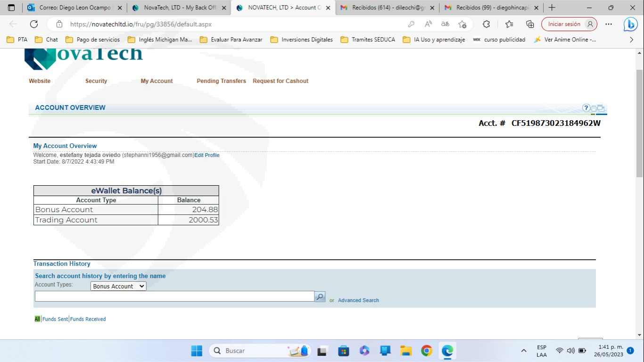
Task: Add page to favorites star icon
Action: point(462,24)
